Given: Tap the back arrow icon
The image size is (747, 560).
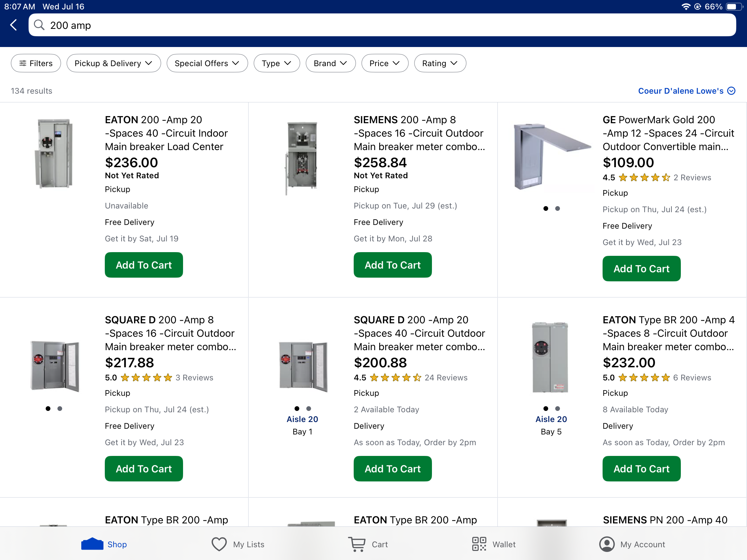Looking at the screenshot, I should (x=13, y=25).
